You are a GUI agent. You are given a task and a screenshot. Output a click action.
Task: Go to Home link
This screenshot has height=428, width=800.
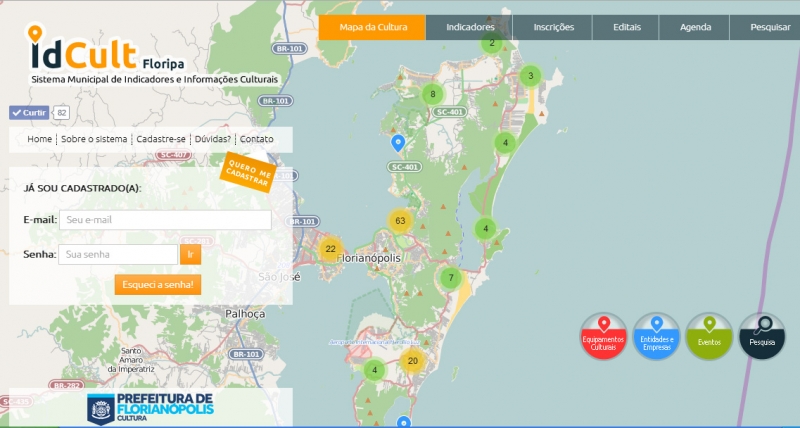pyautogui.click(x=39, y=139)
